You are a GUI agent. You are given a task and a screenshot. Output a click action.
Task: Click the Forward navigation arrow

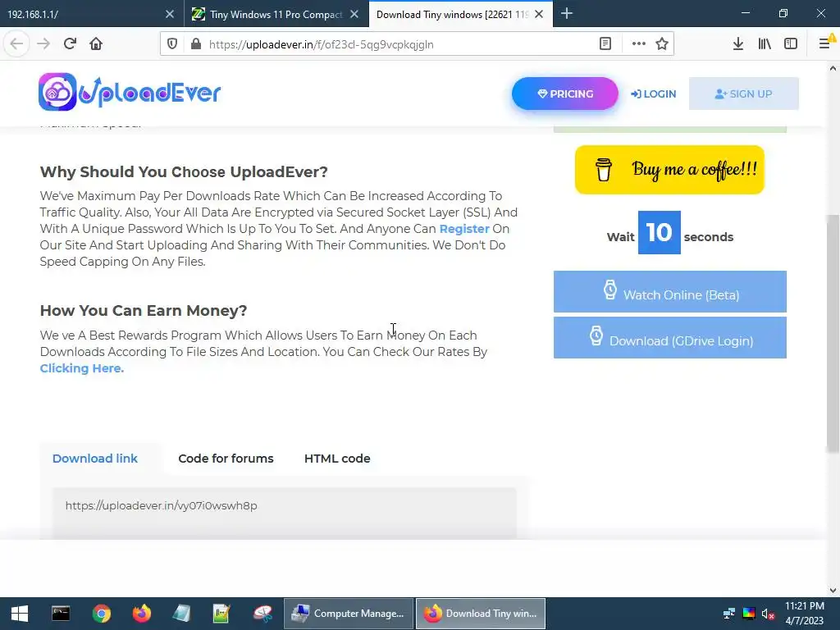point(43,44)
